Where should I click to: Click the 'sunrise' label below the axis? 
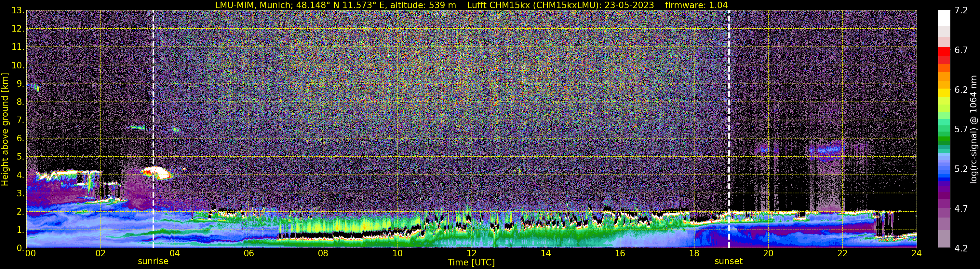(x=153, y=262)
